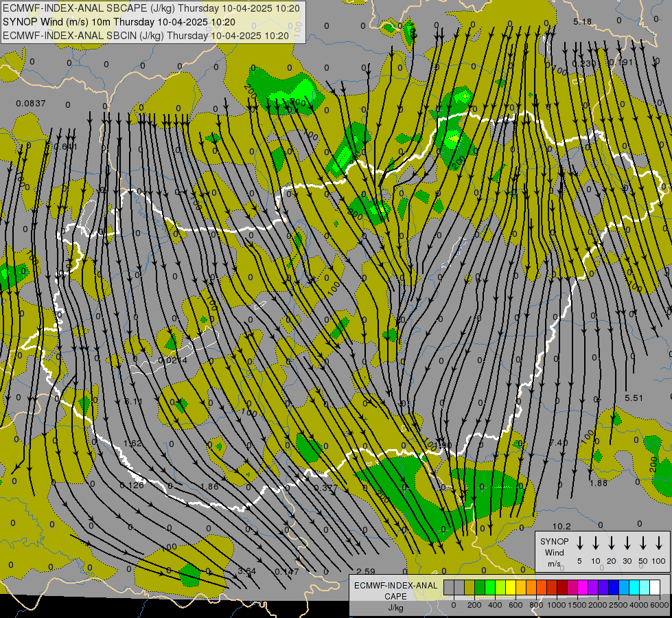Click the 0.126 value on the map

pos(132,485)
